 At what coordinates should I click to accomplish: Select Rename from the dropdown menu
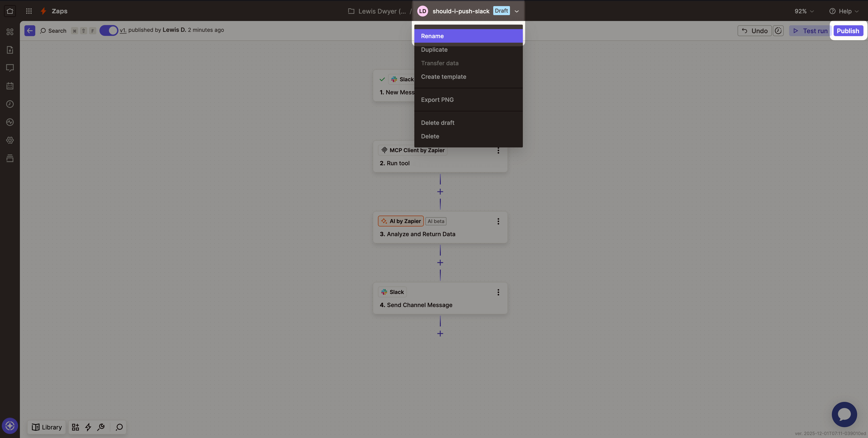(x=468, y=36)
